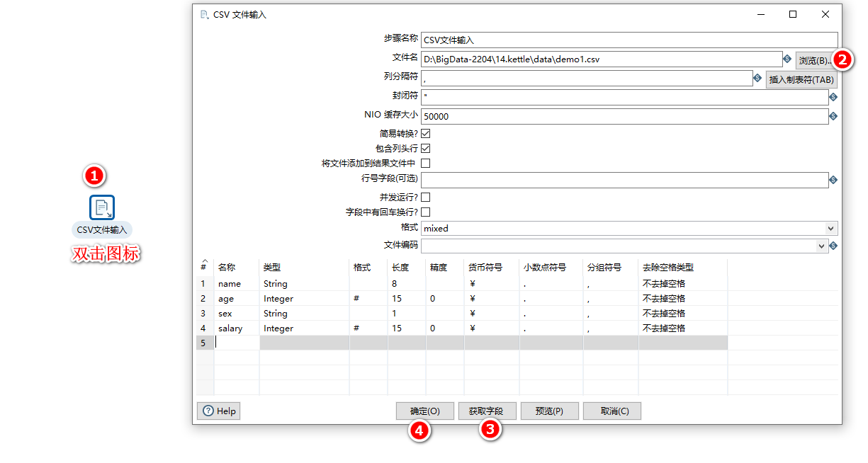Screen dimensions: 868x463
Task: Close the CSV 文件输入 dialog
Action: [825, 14]
